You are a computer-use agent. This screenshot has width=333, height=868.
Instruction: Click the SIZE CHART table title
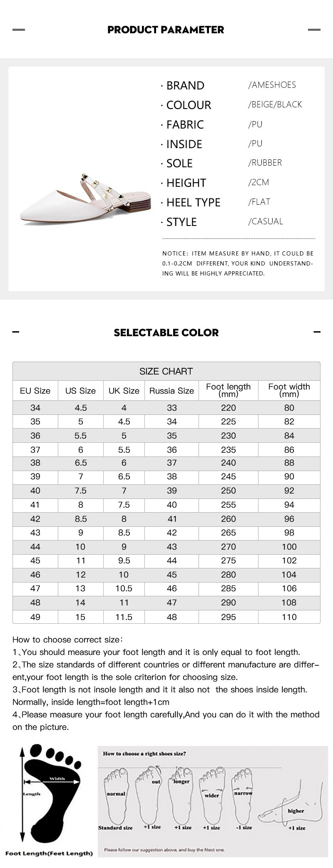click(x=166, y=371)
